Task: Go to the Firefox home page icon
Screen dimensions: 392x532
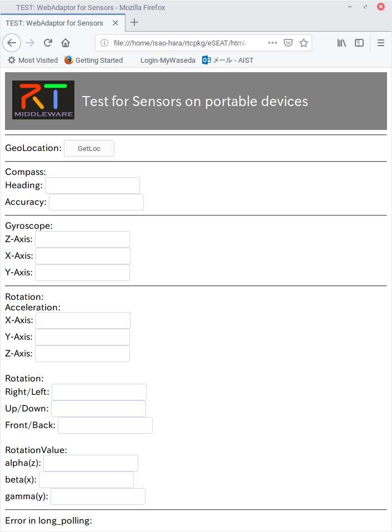Action: point(66,43)
